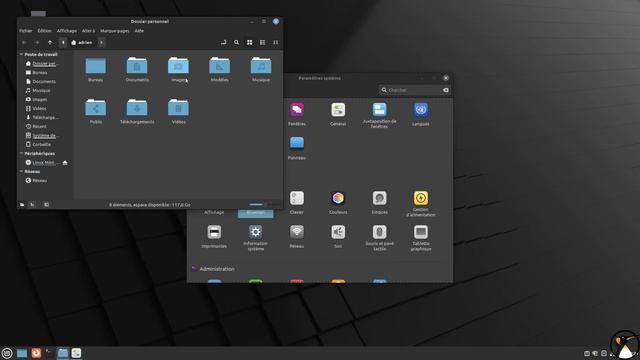Open the Aller à menu
The width and height of the screenshot is (640, 360).
[88, 31]
